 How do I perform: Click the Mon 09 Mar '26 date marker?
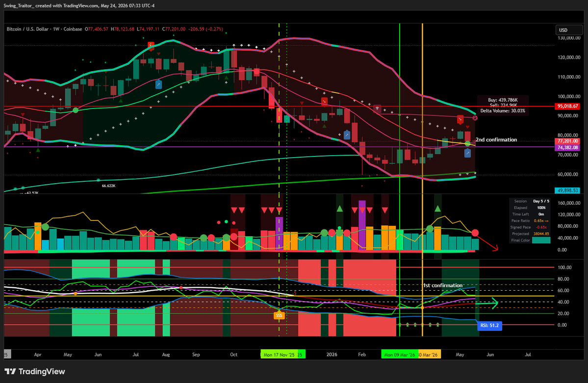pyautogui.click(x=399, y=355)
